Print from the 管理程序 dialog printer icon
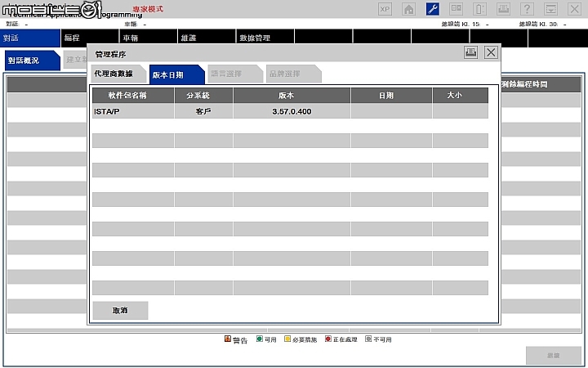The height and width of the screenshot is (368, 588). pos(470,52)
